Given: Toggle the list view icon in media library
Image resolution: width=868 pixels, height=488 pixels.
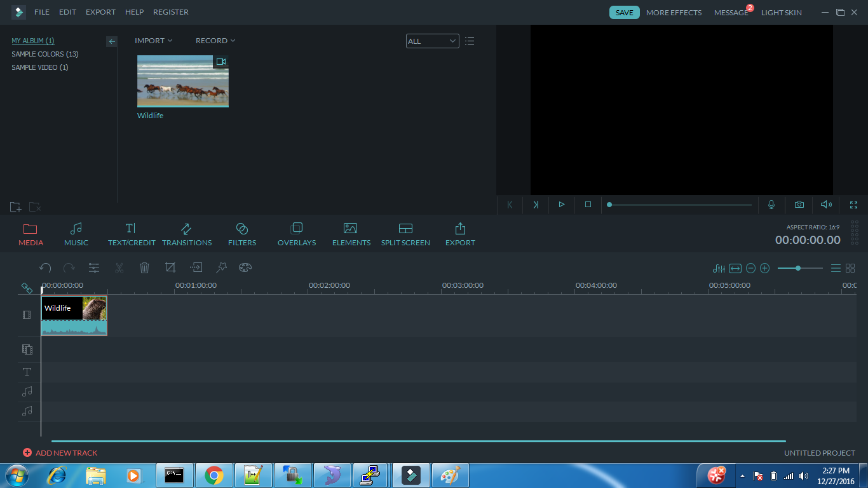Looking at the screenshot, I should 470,41.
